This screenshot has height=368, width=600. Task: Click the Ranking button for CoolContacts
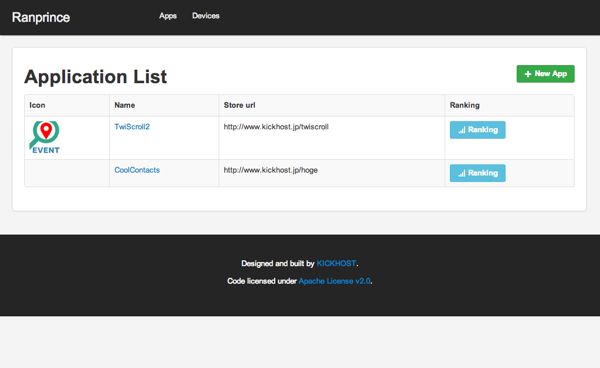click(478, 173)
